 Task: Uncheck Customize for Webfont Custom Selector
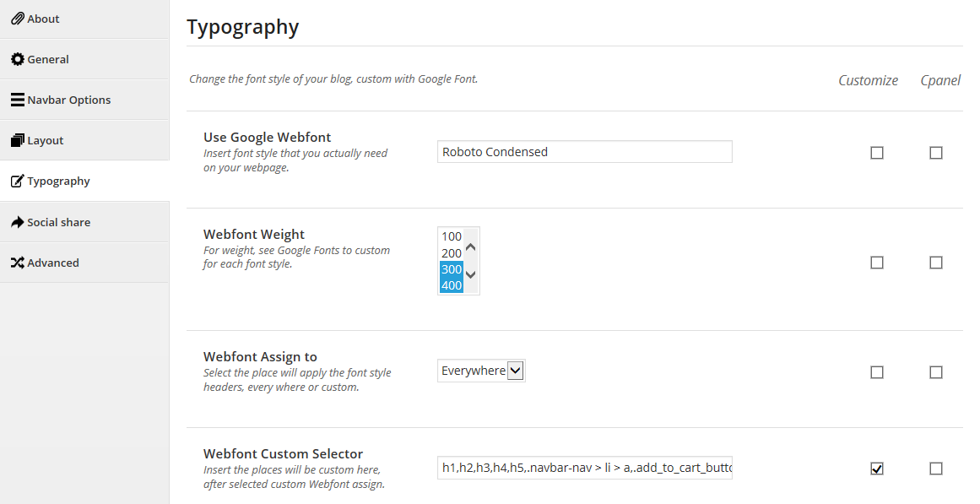pos(877,469)
